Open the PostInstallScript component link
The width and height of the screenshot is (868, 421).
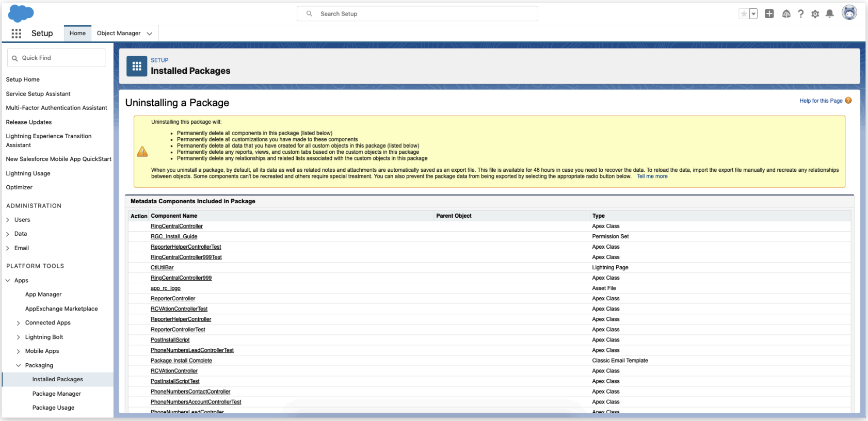(x=170, y=340)
